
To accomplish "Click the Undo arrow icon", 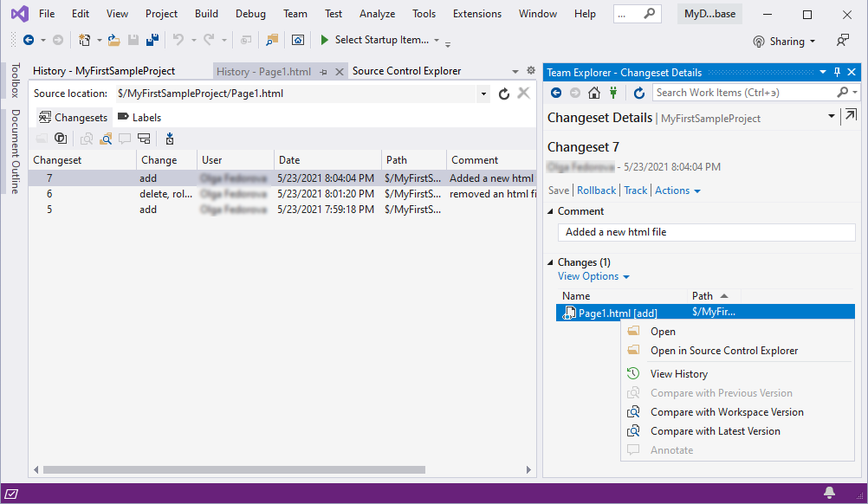I will [178, 39].
